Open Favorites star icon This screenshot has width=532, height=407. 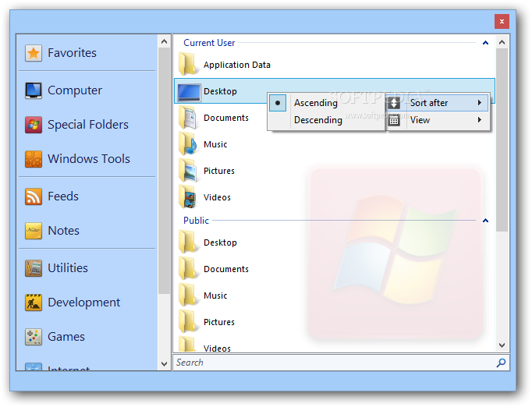coord(34,53)
